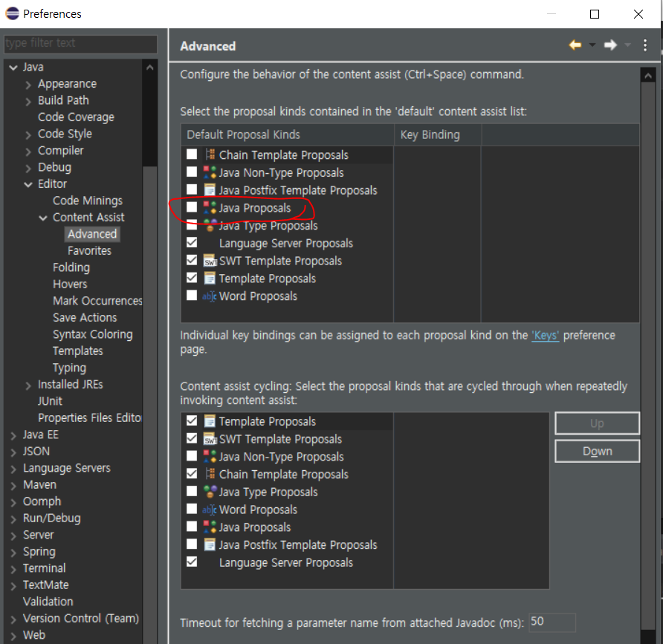The width and height of the screenshot is (663, 644).
Task: Click SWT Template Proposals icon in default list
Action: click(x=210, y=261)
